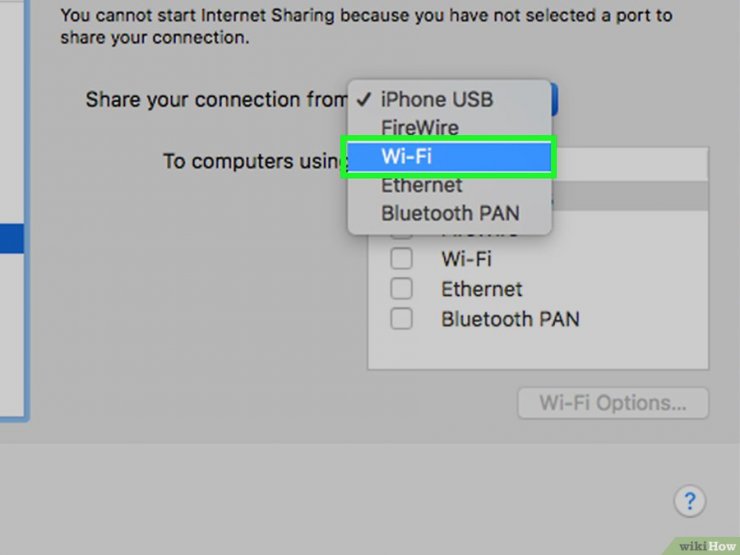Choose FireWire from the connection dropdown menu

[x=449, y=128]
